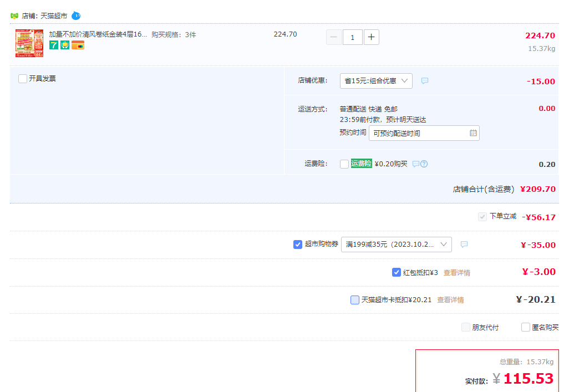Viewport: 564px width, 392px height.
Task: Click the green 7-day return badge
Action: (54, 45)
